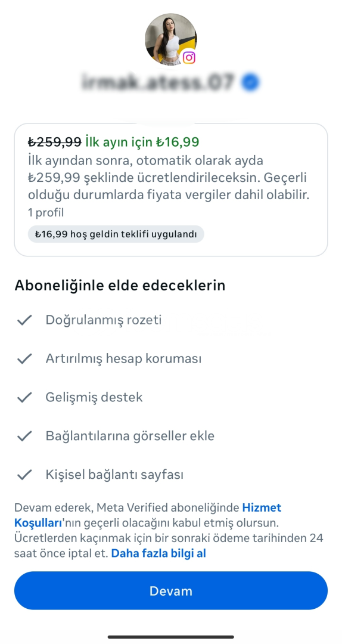342x644 pixels.
Task: Click checkmark next to Doğrulanmış rozeti
Action: point(24,320)
